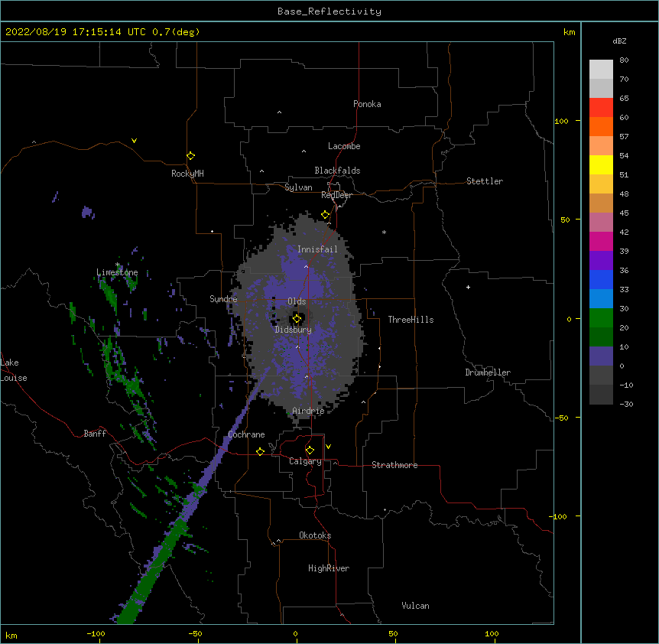Click the Didsbury label
659x644 pixels.
pyautogui.click(x=294, y=330)
